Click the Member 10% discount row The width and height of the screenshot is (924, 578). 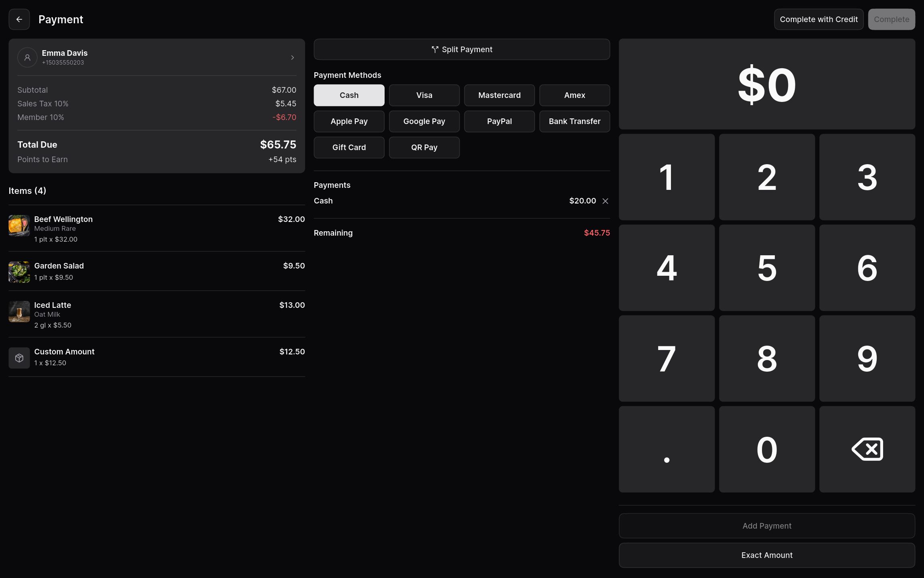click(157, 117)
